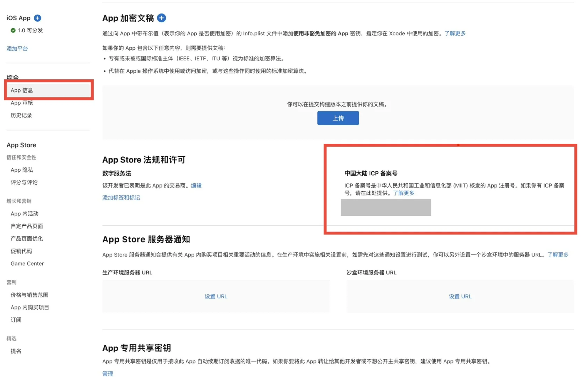Open Game Center settings
This screenshot has height=377, width=588.
27,264
